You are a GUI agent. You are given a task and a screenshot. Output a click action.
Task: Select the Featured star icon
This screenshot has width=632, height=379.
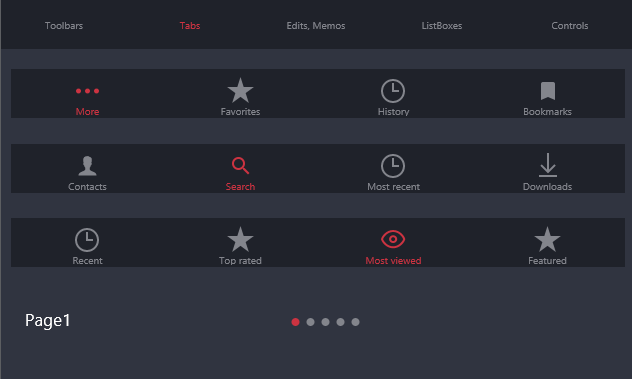(x=547, y=239)
